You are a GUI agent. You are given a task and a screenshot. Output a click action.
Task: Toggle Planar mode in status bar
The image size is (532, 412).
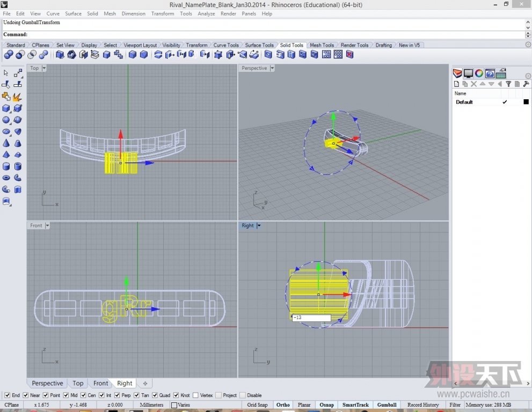(304, 405)
